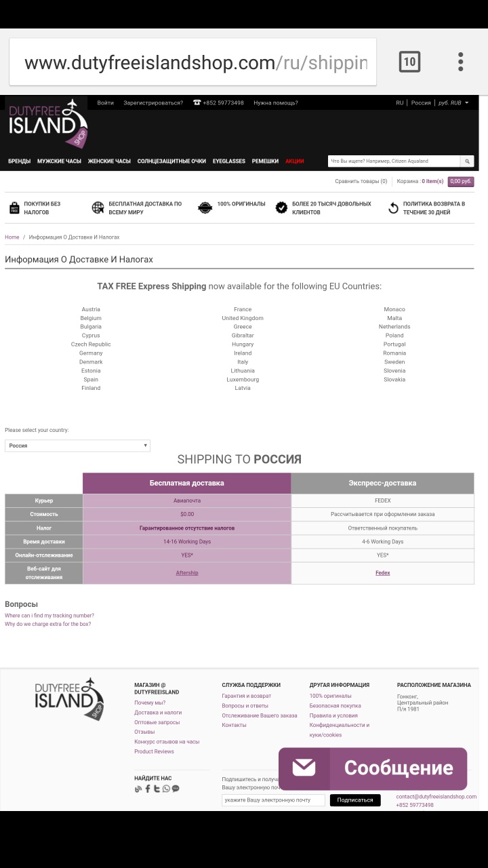Screen dimensions: 488x868
Task: Expand the Россия country select box
Action: (77, 446)
